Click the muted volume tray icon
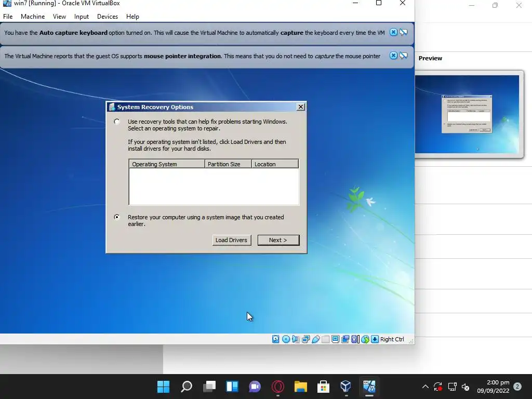 465,387
